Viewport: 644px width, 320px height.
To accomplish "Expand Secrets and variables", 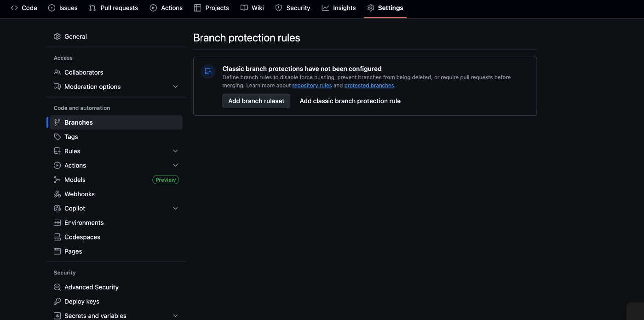I will coord(175,315).
